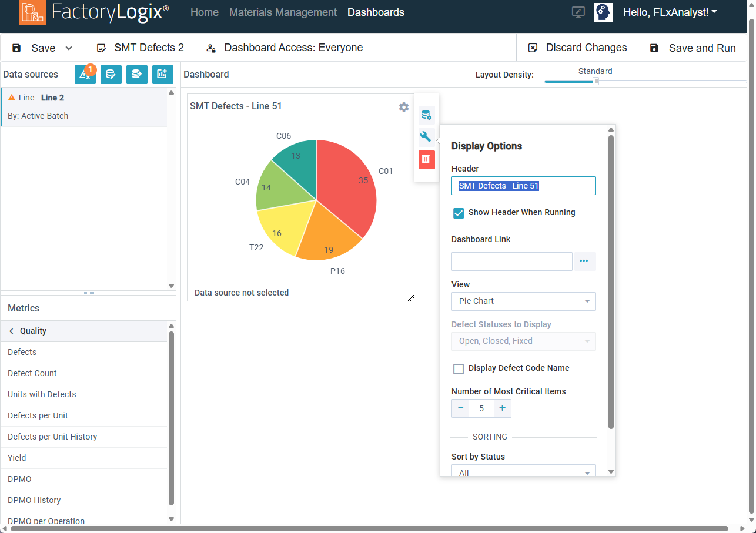This screenshot has height=533, width=756.
Task: Enable Display Defect Code Name checkbox
Action: 459,368
